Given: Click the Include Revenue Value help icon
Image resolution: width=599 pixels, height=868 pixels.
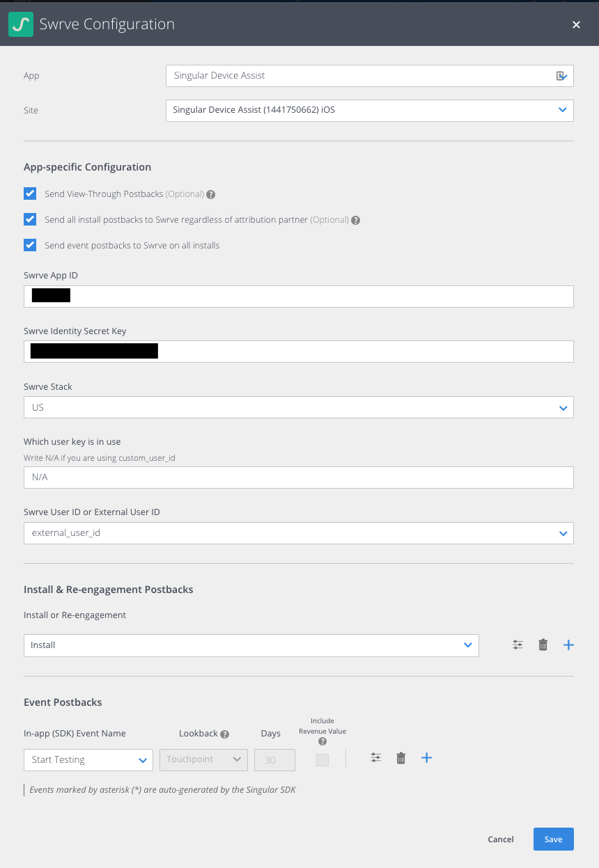Looking at the screenshot, I should click(322, 741).
